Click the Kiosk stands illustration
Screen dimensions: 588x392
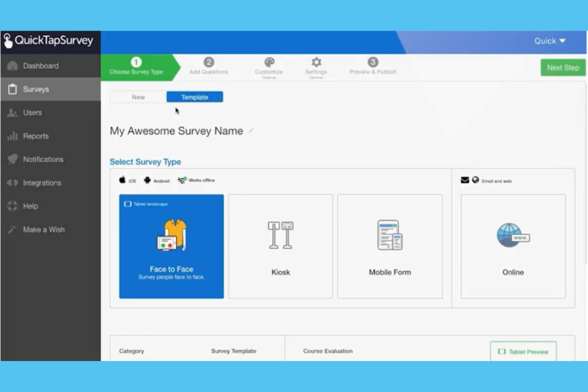[x=280, y=235]
